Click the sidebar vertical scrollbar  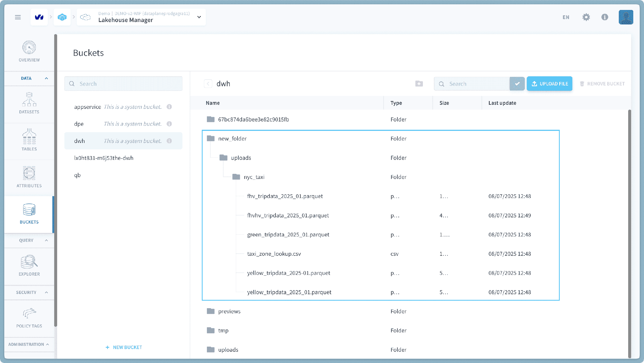tap(56, 180)
